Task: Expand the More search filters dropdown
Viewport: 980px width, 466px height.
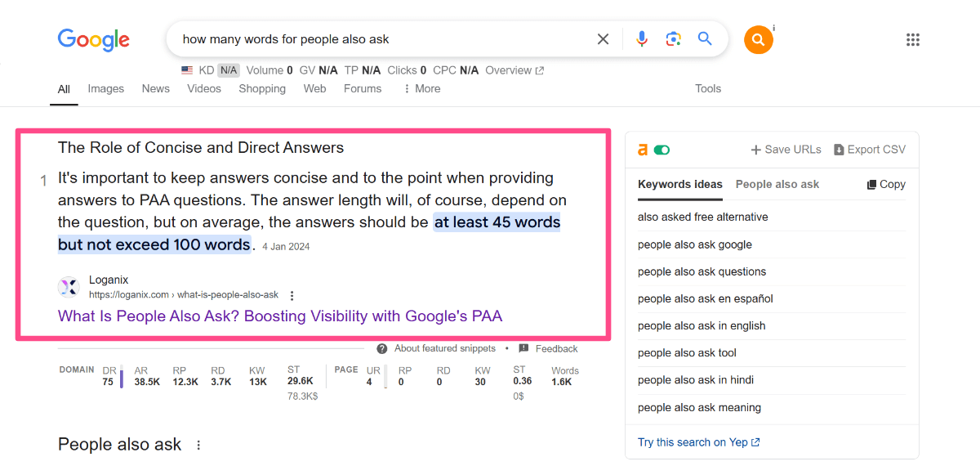Action: tap(422, 88)
